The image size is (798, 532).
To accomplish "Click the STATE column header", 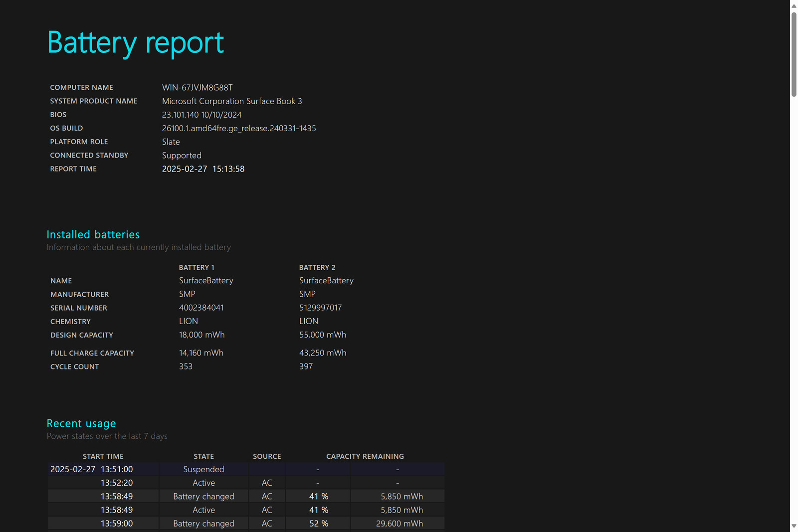I will [204, 456].
